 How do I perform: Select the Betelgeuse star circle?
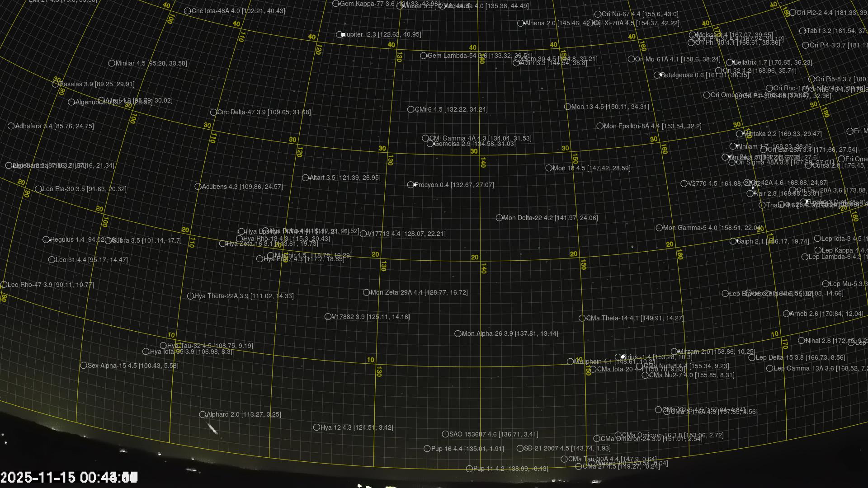click(x=657, y=75)
